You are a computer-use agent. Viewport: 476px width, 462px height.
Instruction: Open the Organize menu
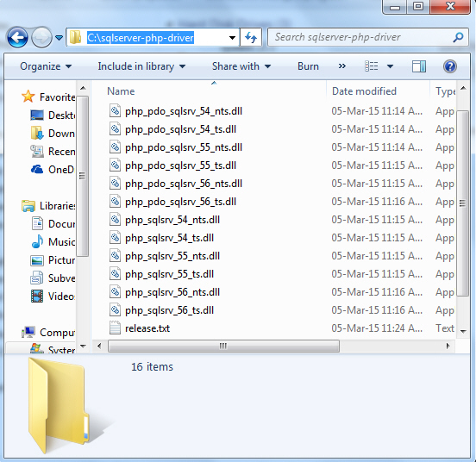point(46,66)
